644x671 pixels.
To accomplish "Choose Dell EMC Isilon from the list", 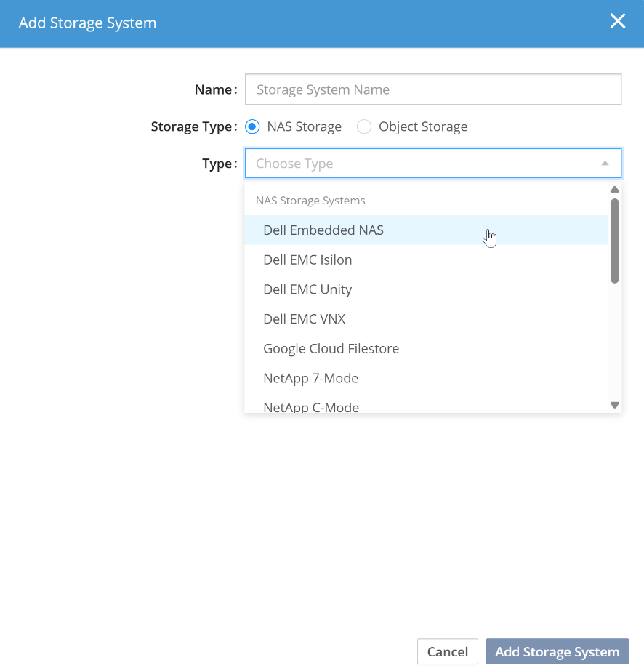I will tap(426, 260).
